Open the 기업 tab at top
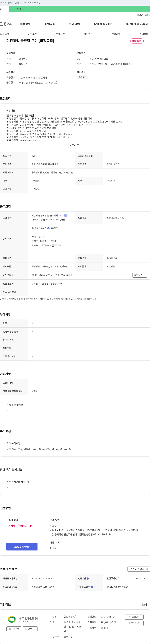This screenshot has height=644, width=150. click(19, 9)
